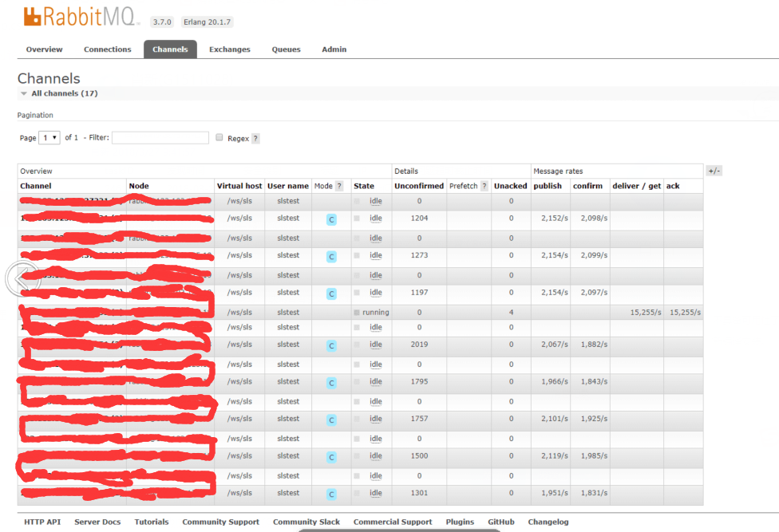The height and width of the screenshot is (532, 779).
Task: Click the C mode badge in row with 1197 unconfirmed
Action: click(331, 294)
